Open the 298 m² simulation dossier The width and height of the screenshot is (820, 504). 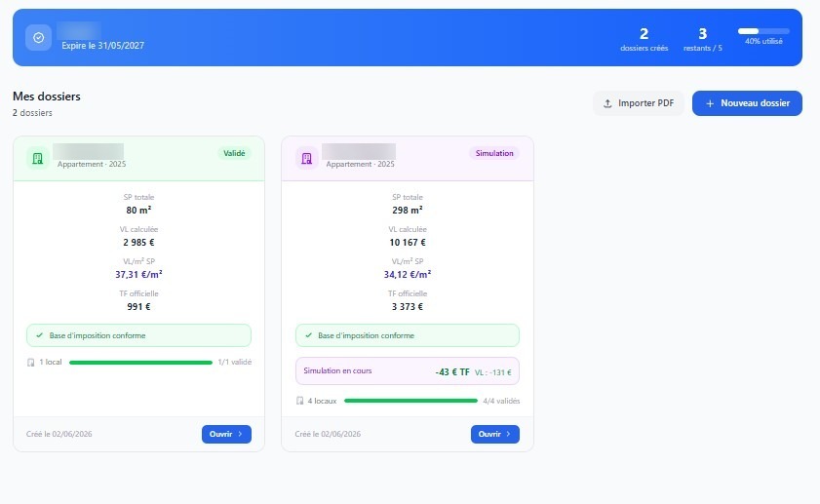[494, 434]
